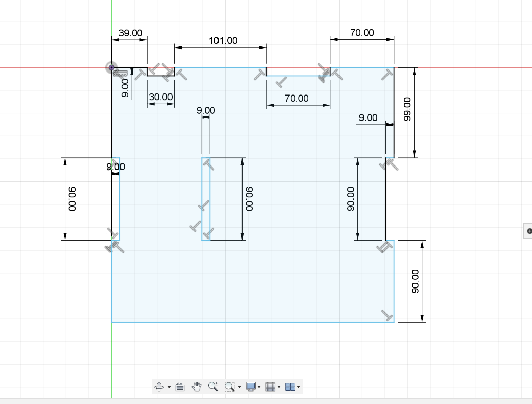Screen dimensions: 532x404
Task: Select the 101.00 dimension
Action: pos(223,41)
